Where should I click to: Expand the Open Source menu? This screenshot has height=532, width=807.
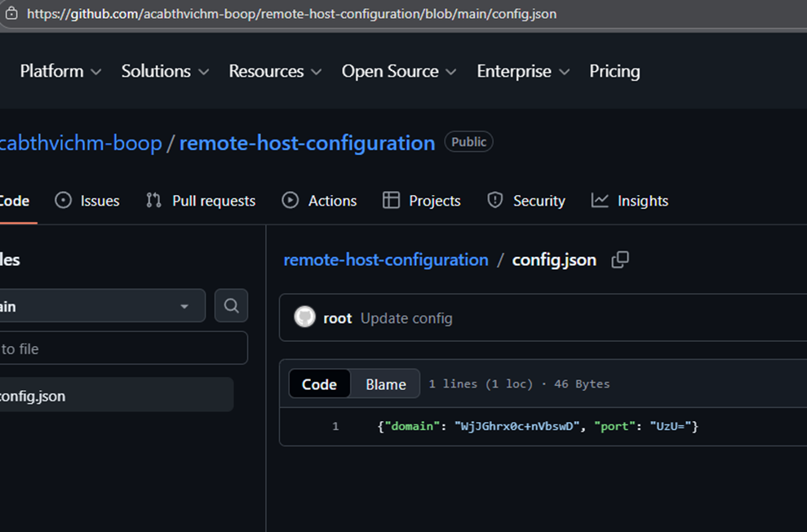[399, 71]
